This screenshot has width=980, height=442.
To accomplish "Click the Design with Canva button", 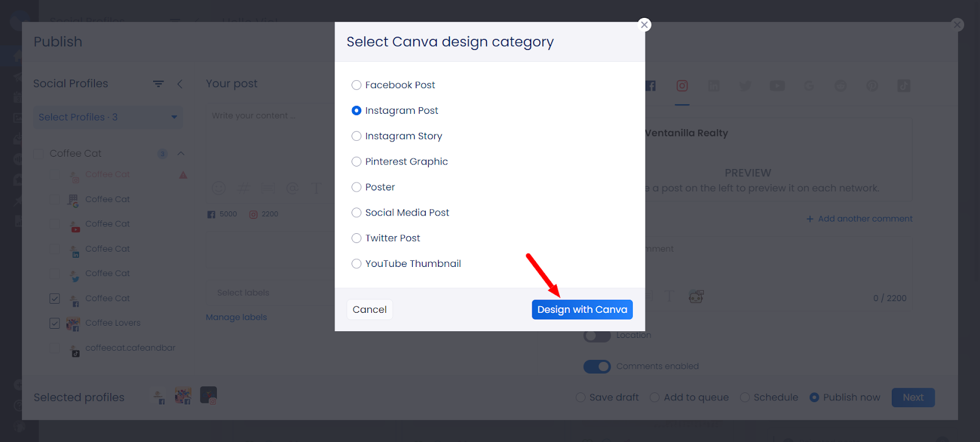I will [582, 310].
